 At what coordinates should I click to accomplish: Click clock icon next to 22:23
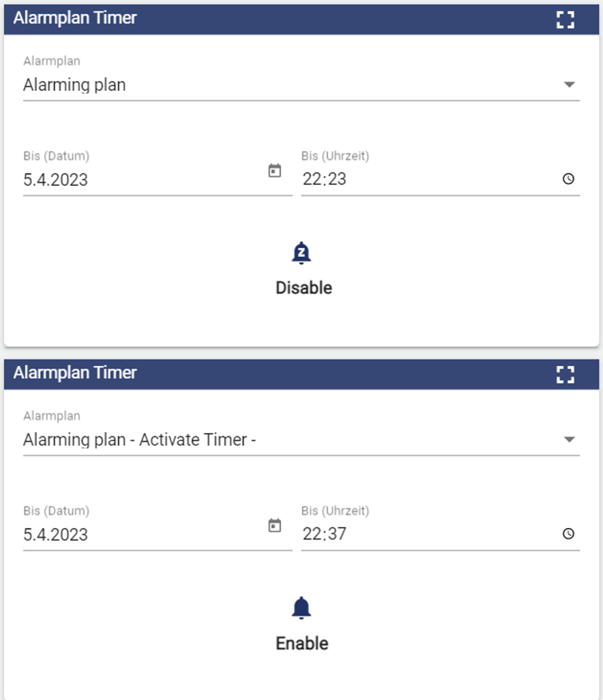click(x=568, y=179)
